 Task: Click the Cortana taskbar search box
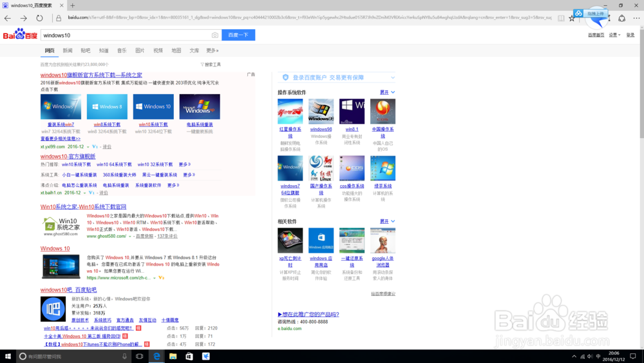tap(74, 357)
